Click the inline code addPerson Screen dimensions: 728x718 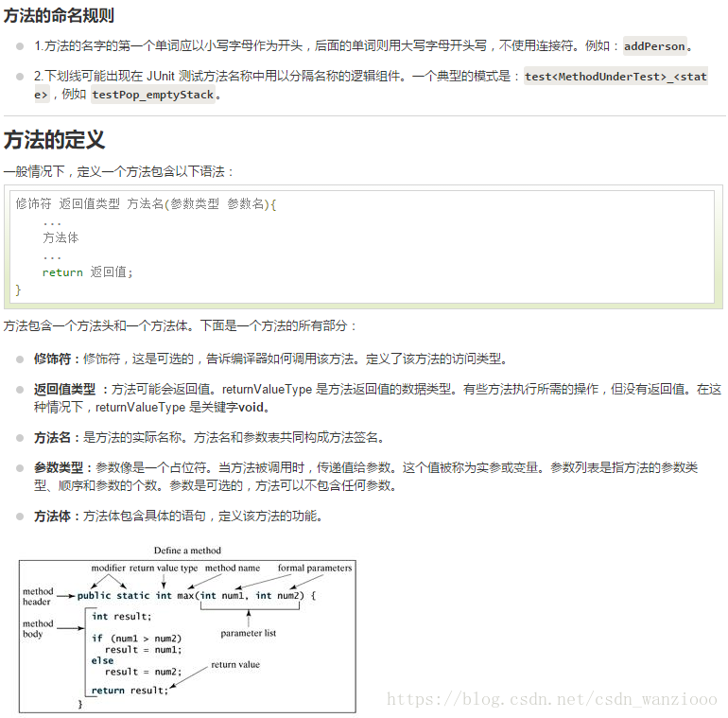coord(654,46)
